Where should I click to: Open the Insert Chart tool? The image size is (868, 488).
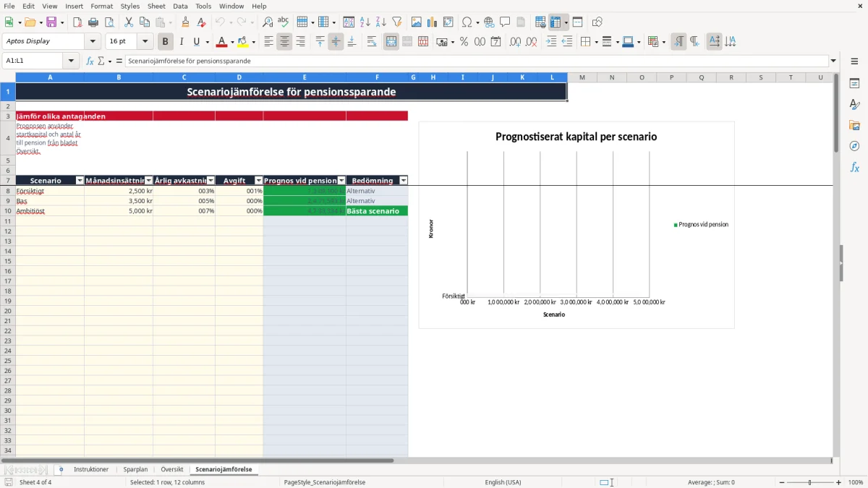pos(432,22)
